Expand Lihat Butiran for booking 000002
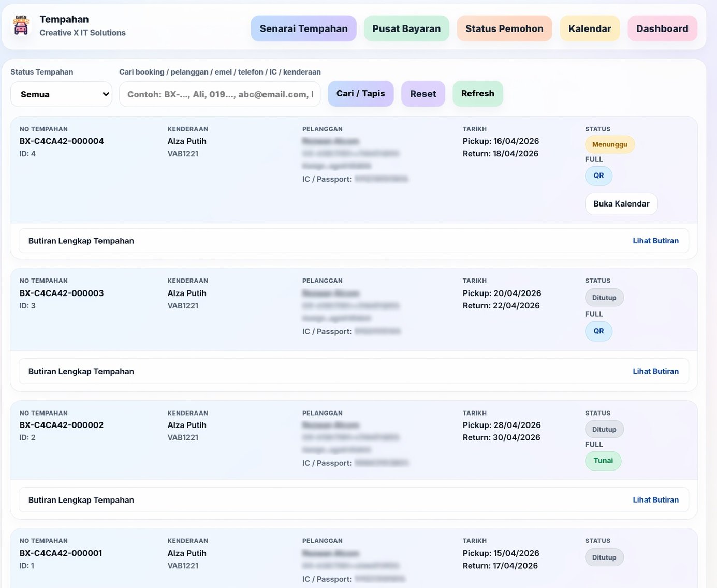717x588 pixels. (x=655, y=500)
